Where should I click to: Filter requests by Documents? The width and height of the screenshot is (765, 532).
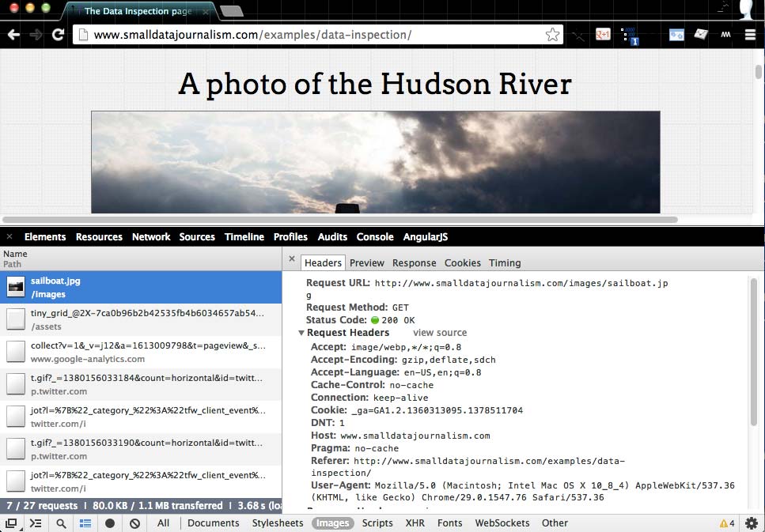214,523
